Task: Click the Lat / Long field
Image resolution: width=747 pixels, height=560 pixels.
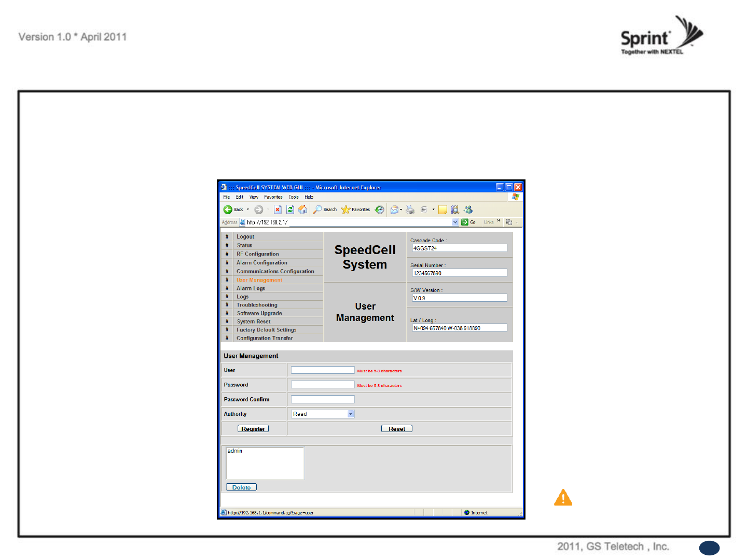Action: coord(459,328)
